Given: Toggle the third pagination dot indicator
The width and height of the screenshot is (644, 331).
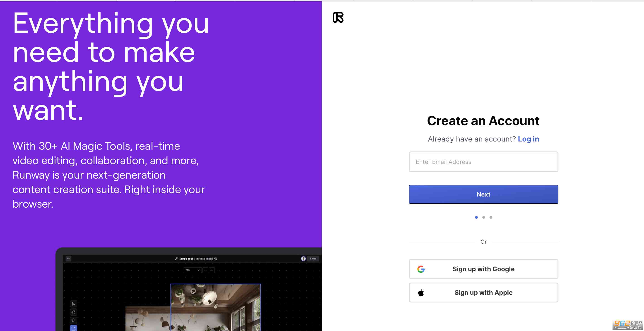Looking at the screenshot, I should coord(491,217).
